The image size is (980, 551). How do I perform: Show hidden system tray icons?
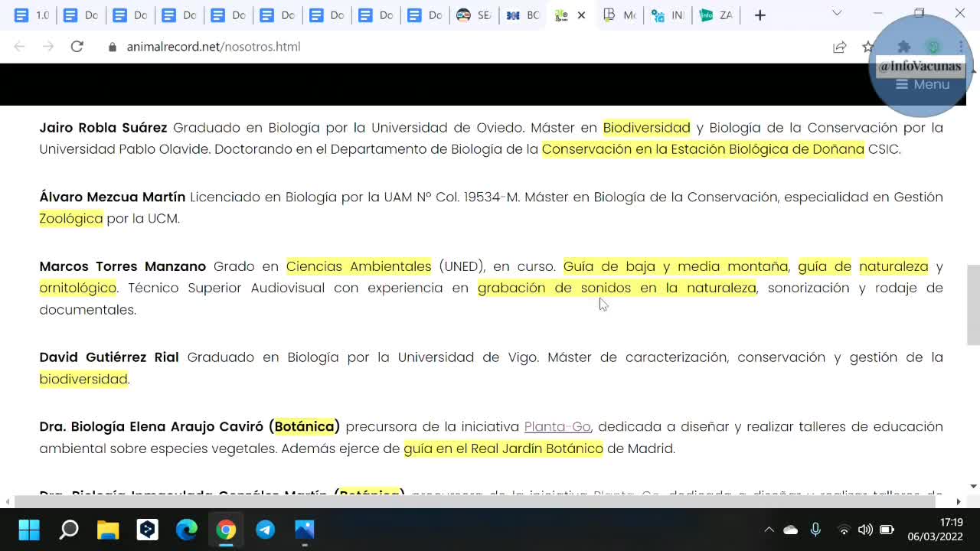[769, 530]
